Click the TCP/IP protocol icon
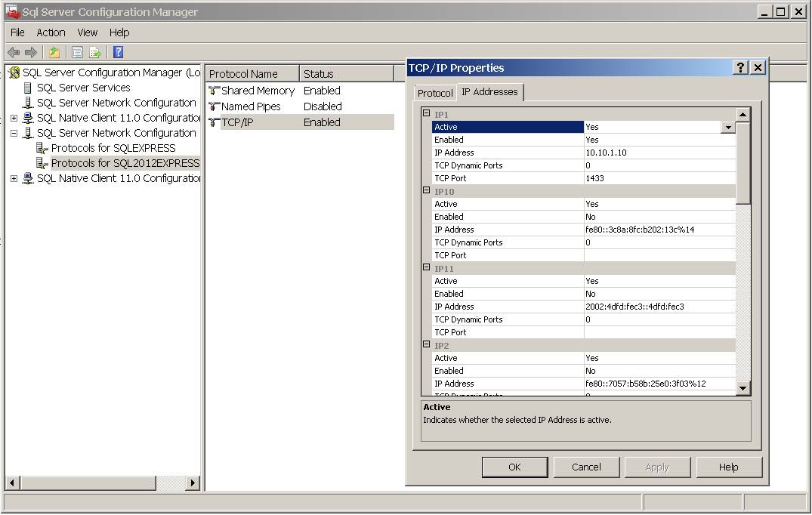812x515 pixels. (x=215, y=122)
